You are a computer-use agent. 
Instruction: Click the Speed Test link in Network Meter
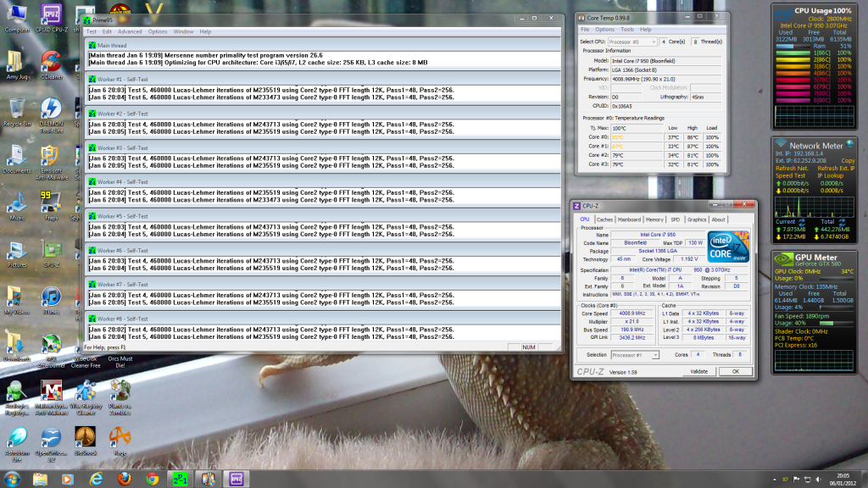point(790,175)
